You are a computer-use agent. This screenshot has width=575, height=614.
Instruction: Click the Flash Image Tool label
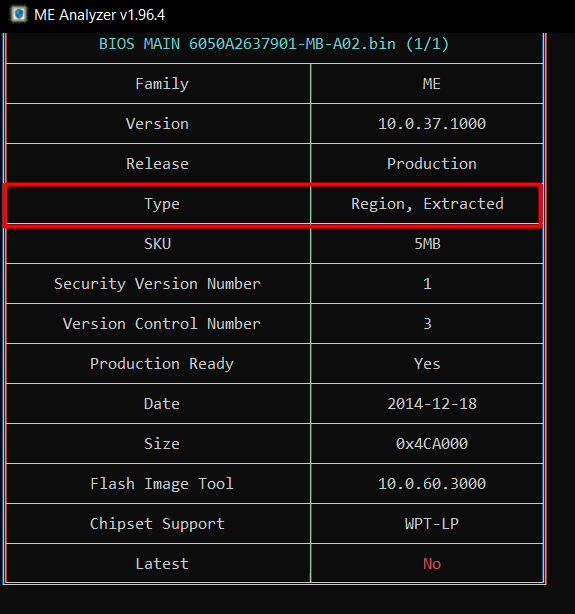[162, 484]
